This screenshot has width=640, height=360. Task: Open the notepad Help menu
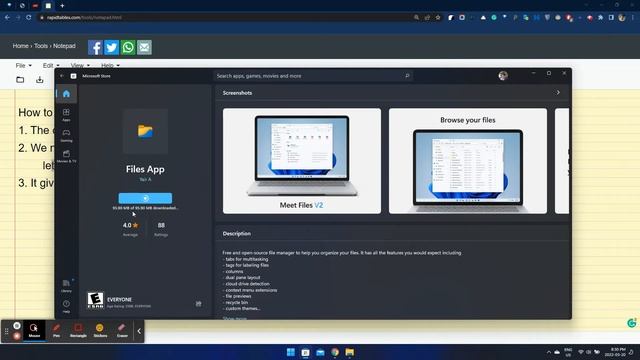110,65
